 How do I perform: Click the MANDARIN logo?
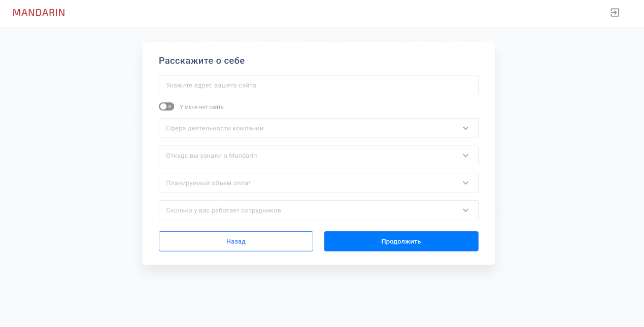[x=39, y=13]
